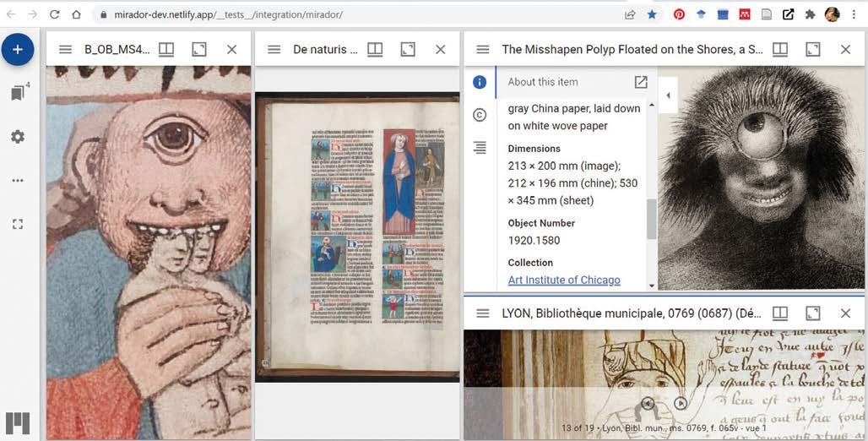
Task: Click the About panel scrollbar thumb
Action: [x=652, y=219]
